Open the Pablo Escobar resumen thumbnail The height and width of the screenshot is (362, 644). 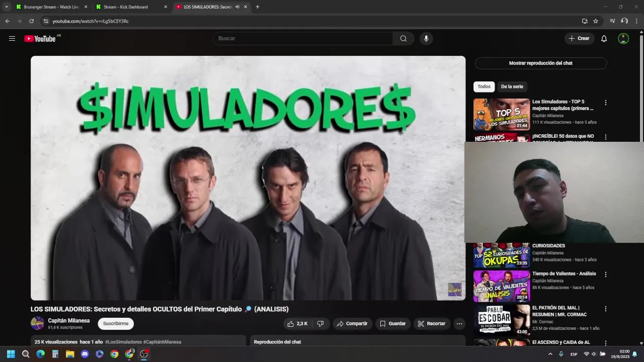pos(502,320)
